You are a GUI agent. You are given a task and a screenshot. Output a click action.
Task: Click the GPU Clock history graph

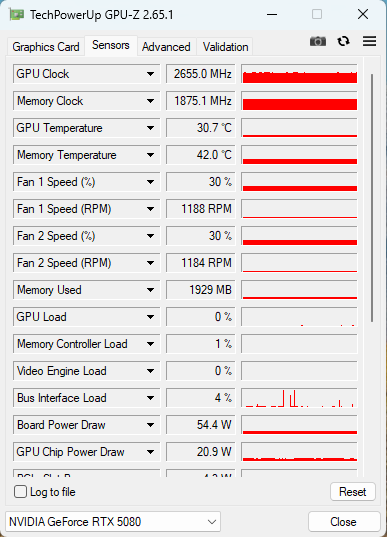pyautogui.click(x=299, y=74)
